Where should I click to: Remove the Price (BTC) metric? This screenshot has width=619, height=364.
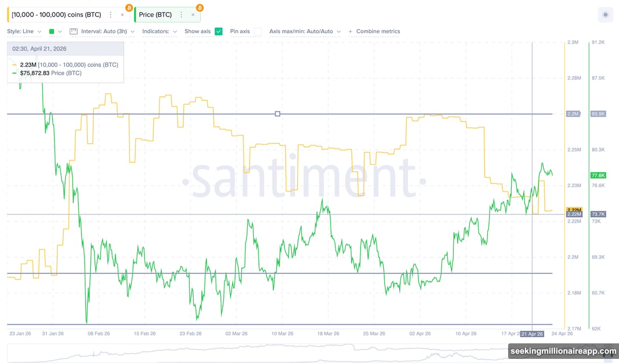[193, 15]
